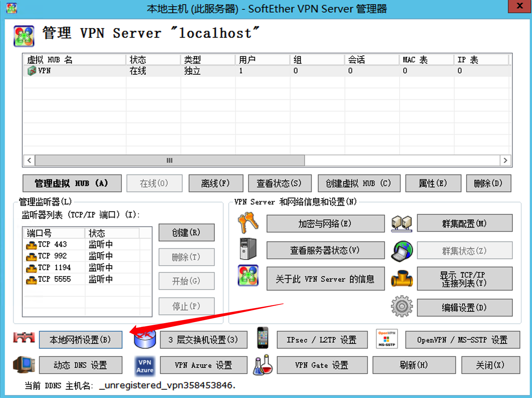Click the iPhone IPsec icon
532x398 pixels.
263,337
